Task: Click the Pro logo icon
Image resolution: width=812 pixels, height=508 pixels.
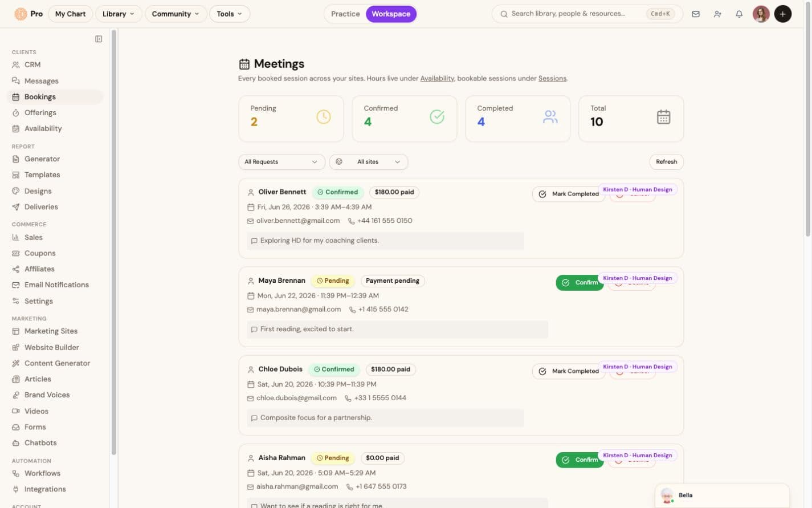Action: (x=21, y=14)
